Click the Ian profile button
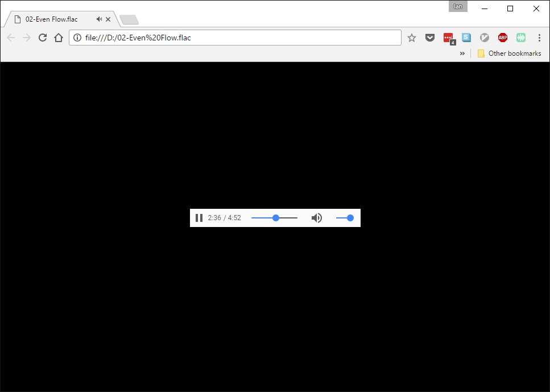The width and height of the screenshot is (550, 392). pos(458,6)
